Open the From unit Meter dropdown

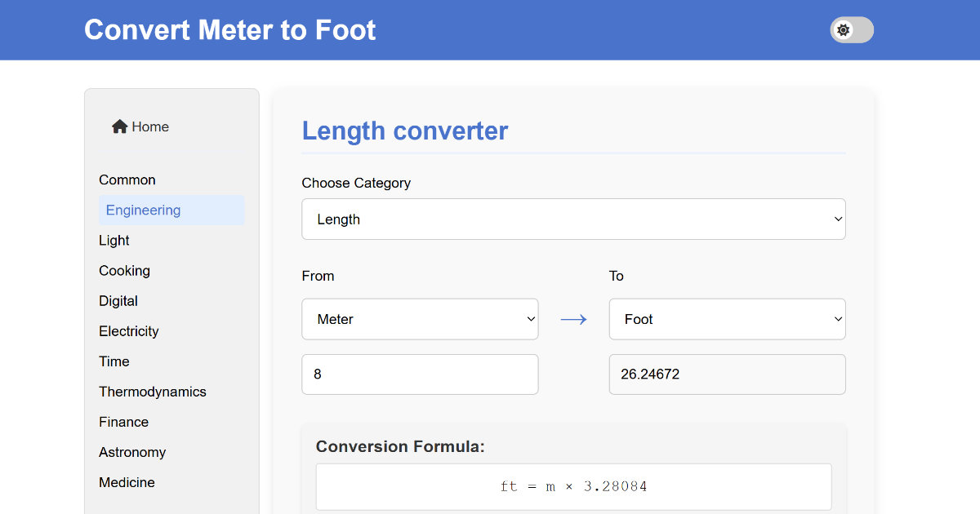pyautogui.click(x=420, y=319)
